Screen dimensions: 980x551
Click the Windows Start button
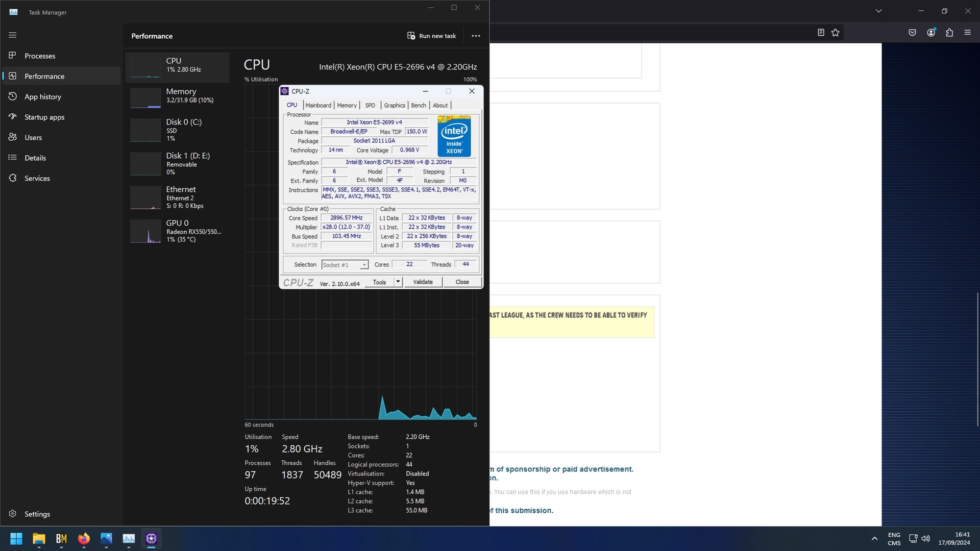pos(16,538)
